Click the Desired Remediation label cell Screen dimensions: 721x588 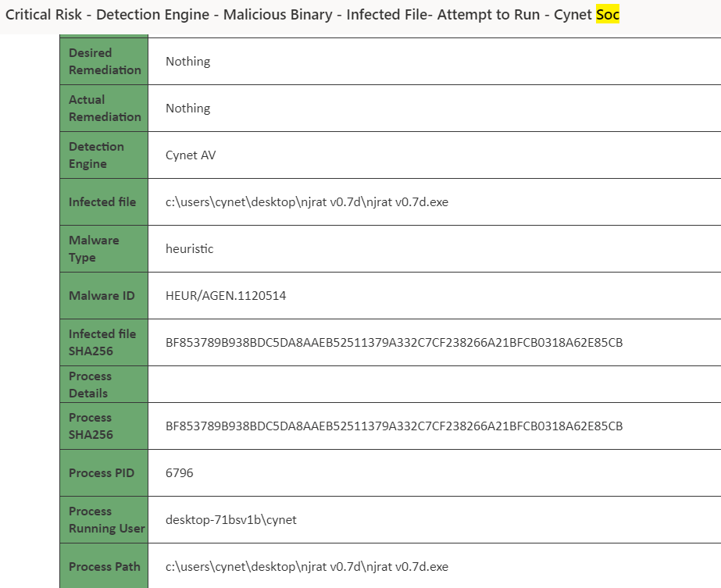click(104, 61)
